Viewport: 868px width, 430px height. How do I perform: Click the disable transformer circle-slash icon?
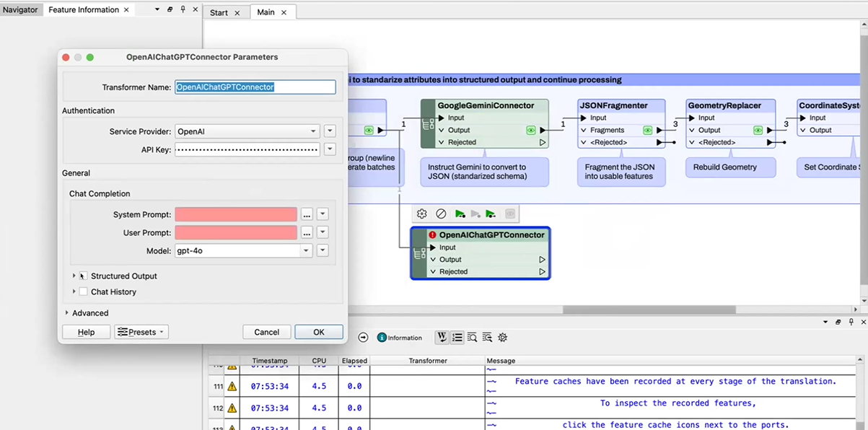(441, 214)
